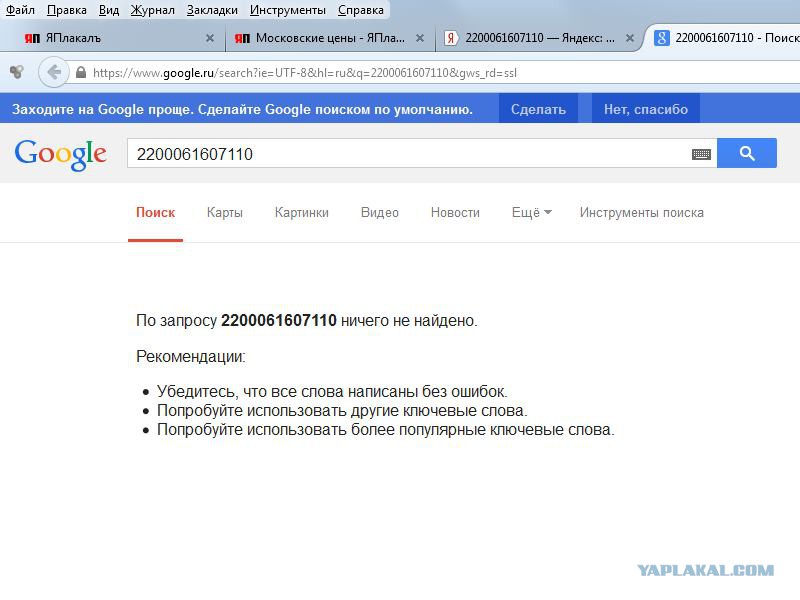Click text 'Попробуйте использовать другие ключевые слова.'

(342, 410)
